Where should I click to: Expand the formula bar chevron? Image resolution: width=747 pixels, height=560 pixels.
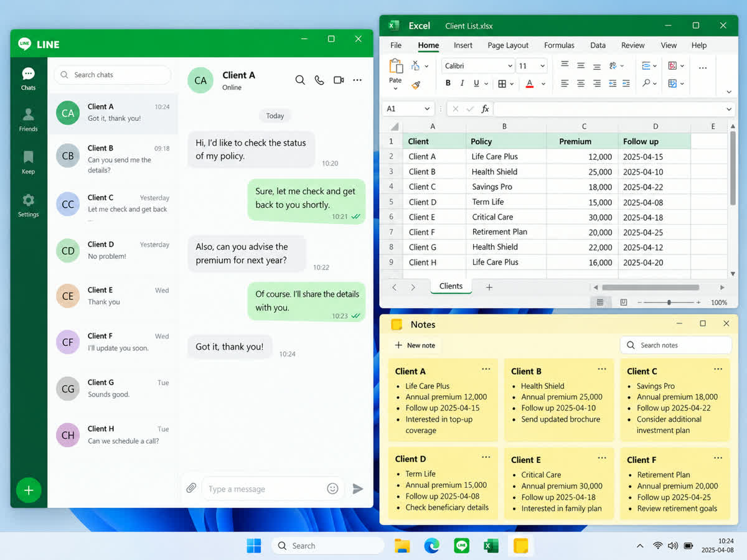coord(730,109)
